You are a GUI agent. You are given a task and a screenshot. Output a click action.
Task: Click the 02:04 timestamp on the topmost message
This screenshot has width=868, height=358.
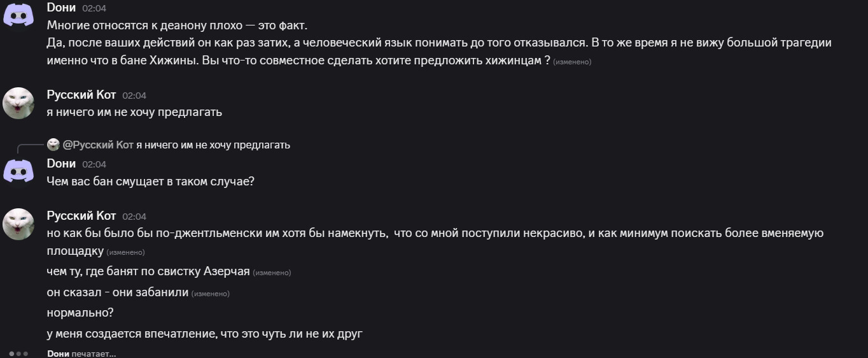tap(94, 8)
